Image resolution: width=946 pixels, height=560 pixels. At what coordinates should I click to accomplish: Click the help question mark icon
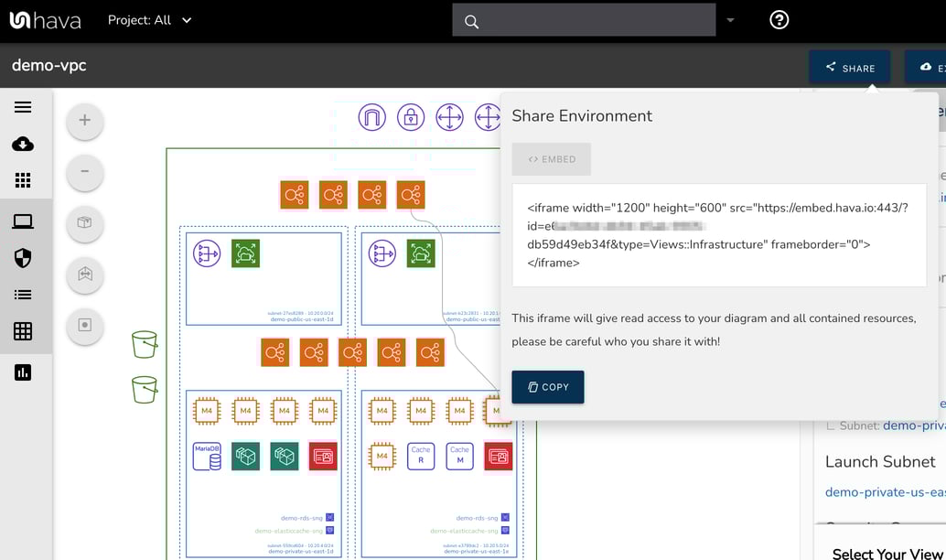pos(779,20)
